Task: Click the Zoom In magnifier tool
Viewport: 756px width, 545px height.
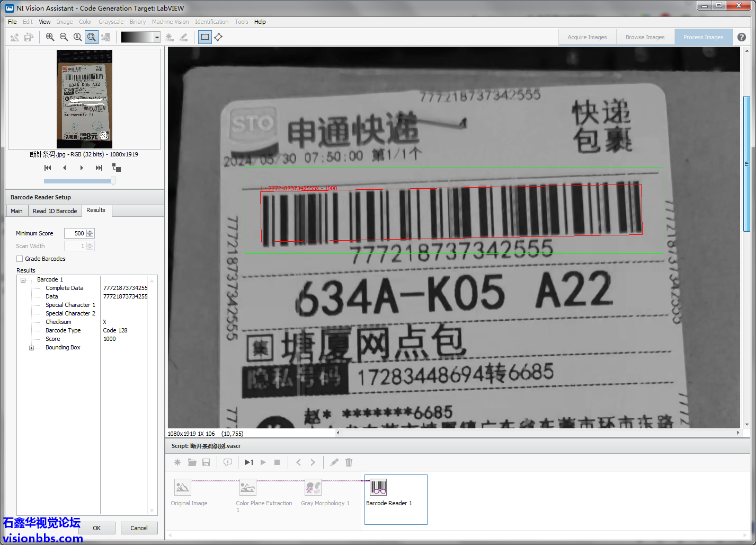Action: (x=50, y=37)
